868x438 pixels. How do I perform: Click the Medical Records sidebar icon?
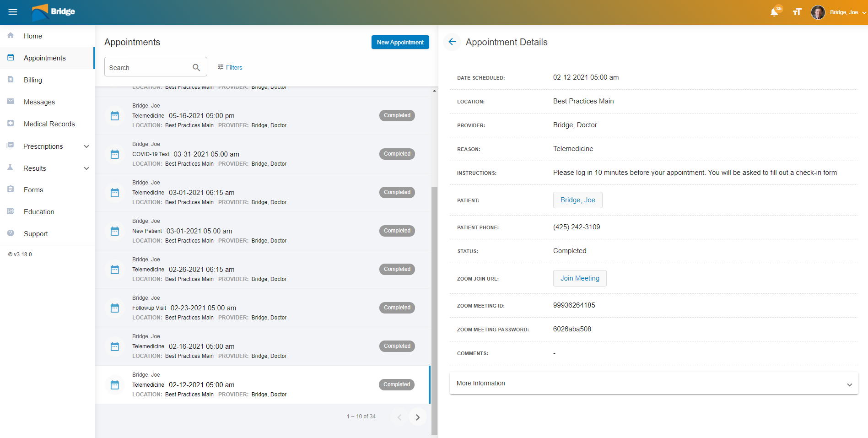pos(11,123)
